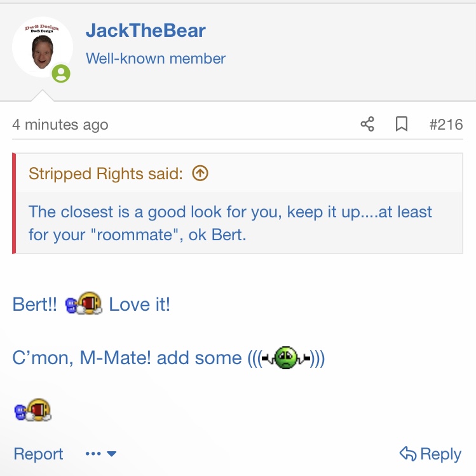Click the C'mon, M-Mate! text line

pos(127,358)
